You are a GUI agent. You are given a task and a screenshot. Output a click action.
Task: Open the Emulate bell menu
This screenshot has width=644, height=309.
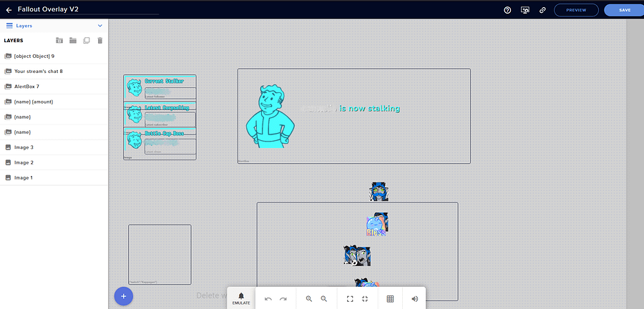coord(241,298)
